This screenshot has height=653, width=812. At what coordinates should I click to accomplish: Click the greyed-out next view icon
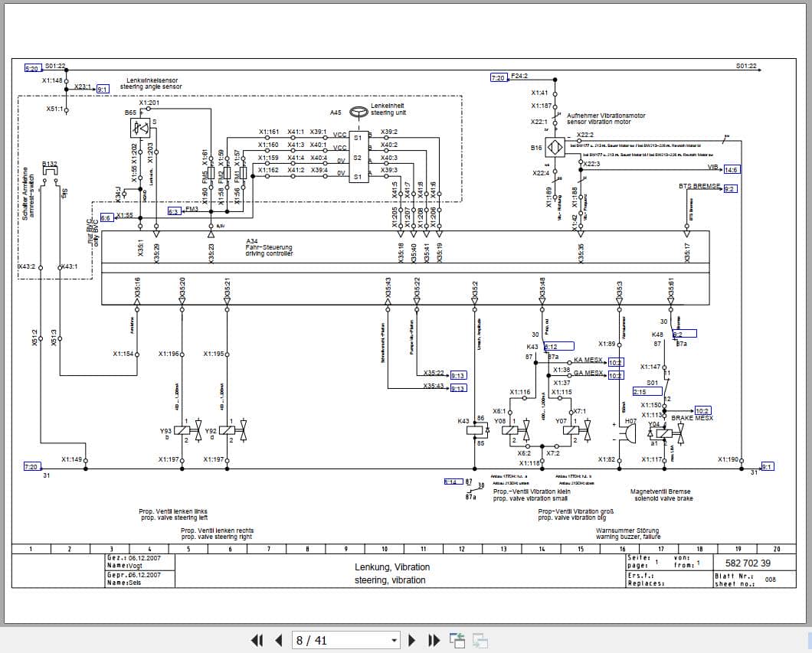480,641
